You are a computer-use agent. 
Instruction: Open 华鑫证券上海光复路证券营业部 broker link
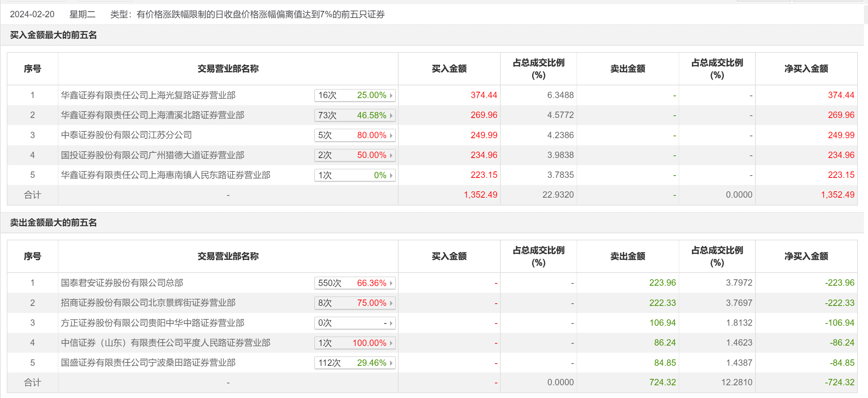[148, 95]
